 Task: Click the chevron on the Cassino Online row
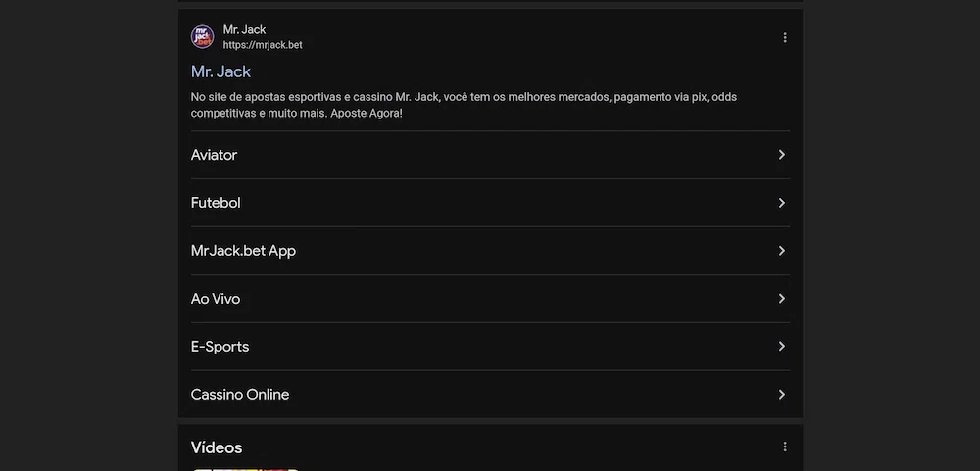781,395
